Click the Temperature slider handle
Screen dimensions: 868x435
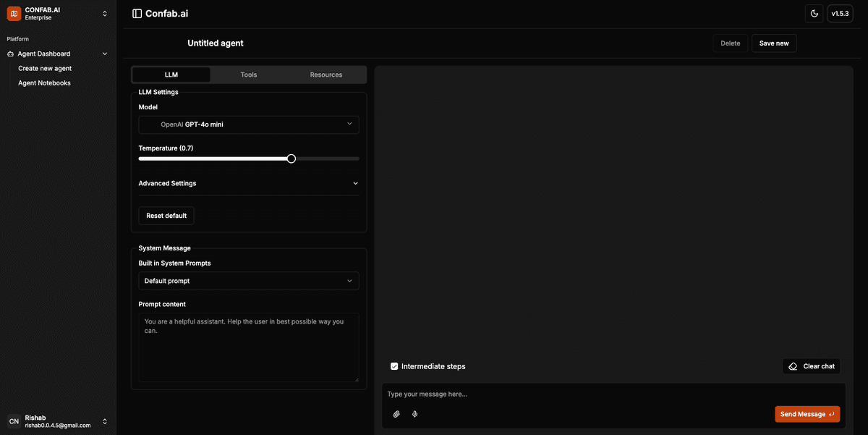coord(291,159)
